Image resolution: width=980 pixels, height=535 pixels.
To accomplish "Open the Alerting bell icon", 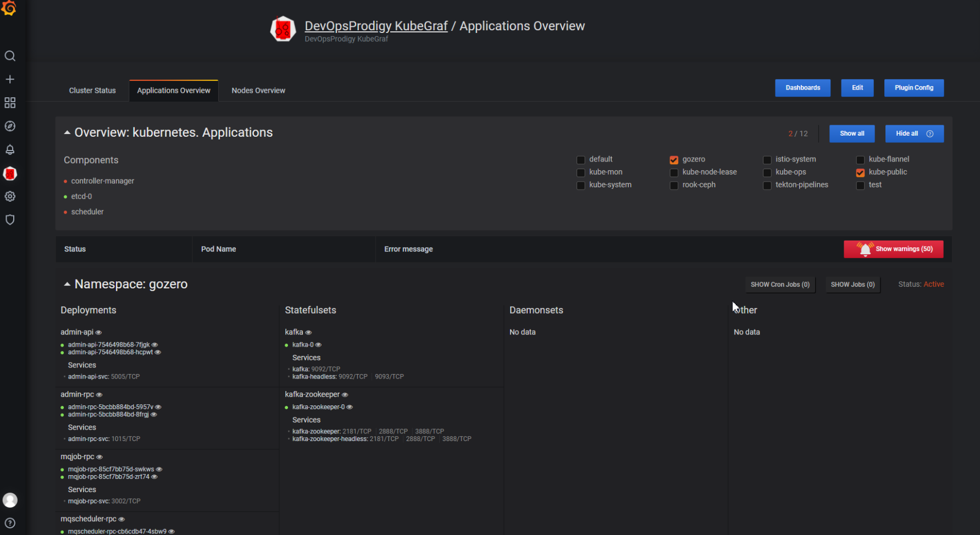I will click(x=10, y=149).
